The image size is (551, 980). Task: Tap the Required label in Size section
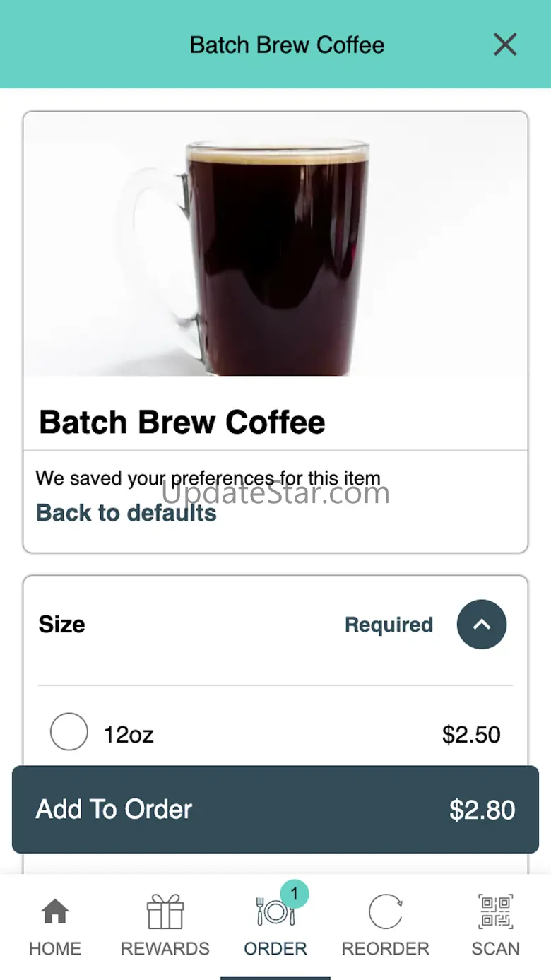(x=389, y=625)
